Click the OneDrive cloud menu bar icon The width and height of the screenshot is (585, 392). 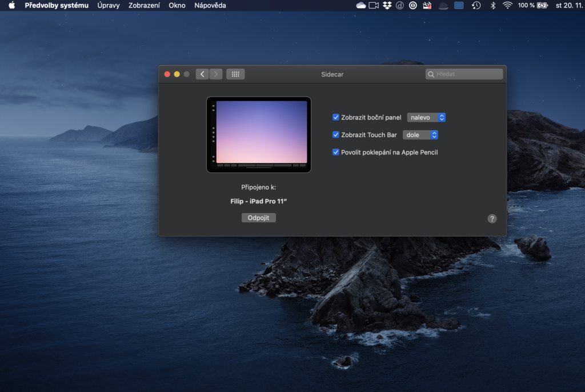(x=361, y=5)
